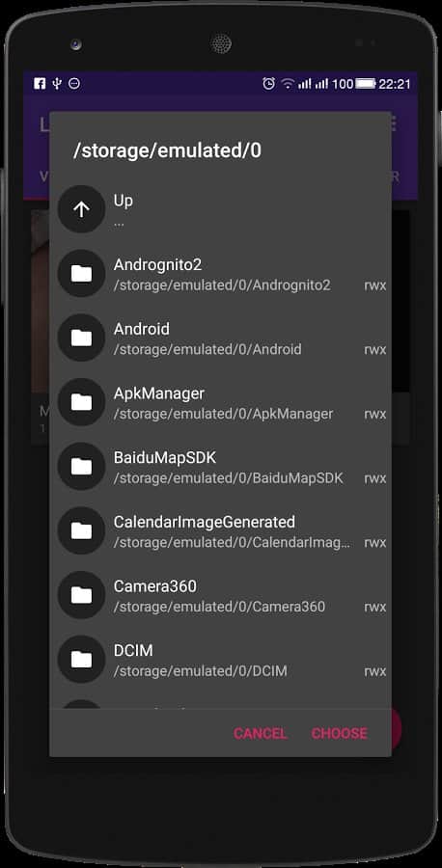The height and width of the screenshot is (868, 442).
Task: Select the DCIM folder name
Action: (x=133, y=650)
